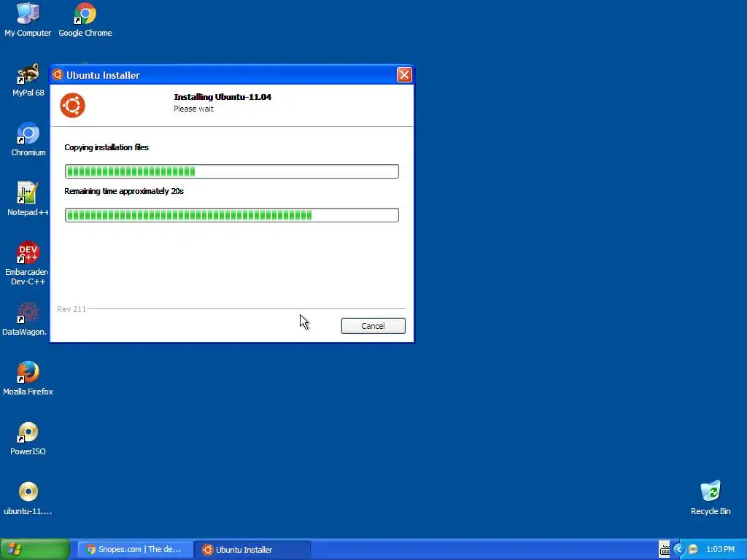Open the Recycle Bin icon
The height and width of the screenshot is (560, 747).
[711, 499]
